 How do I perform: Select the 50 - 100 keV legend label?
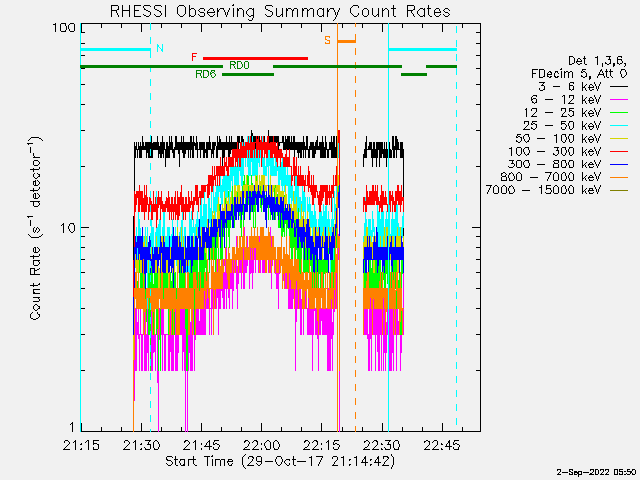coord(559,138)
